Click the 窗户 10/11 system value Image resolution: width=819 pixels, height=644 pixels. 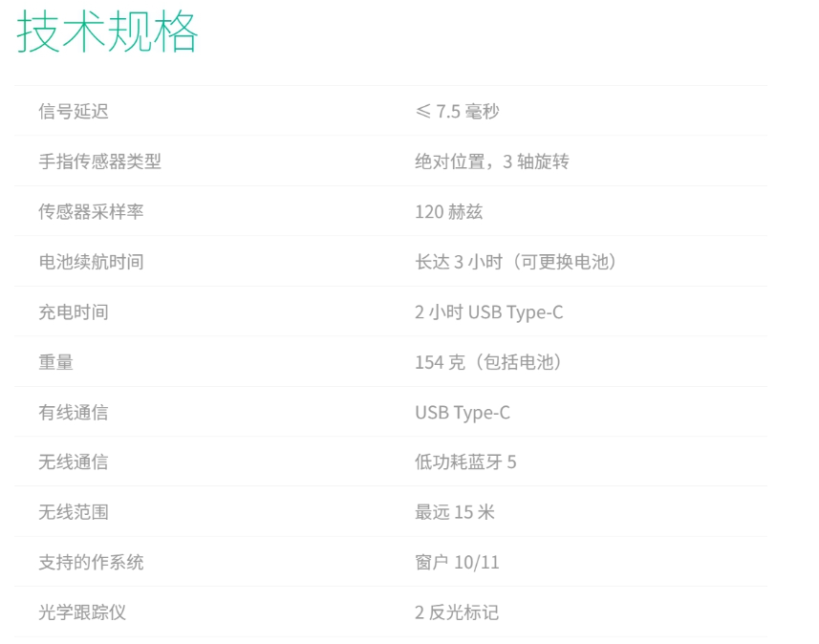(x=457, y=562)
